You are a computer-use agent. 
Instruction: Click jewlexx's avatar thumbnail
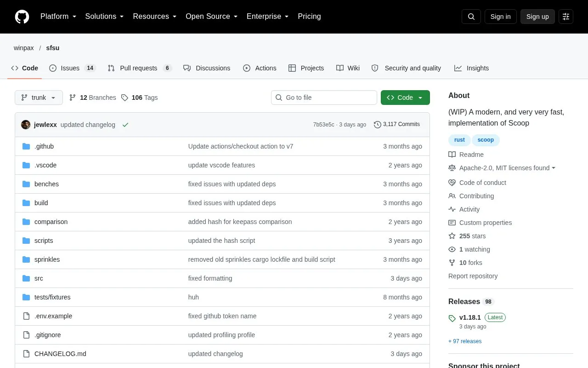click(x=26, y=125)
